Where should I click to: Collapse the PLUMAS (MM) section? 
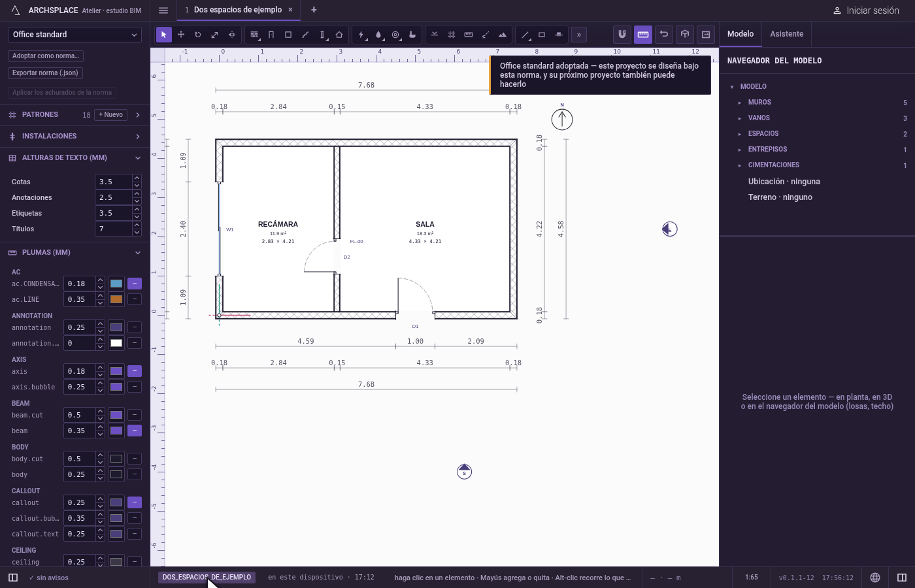(138, 252)
